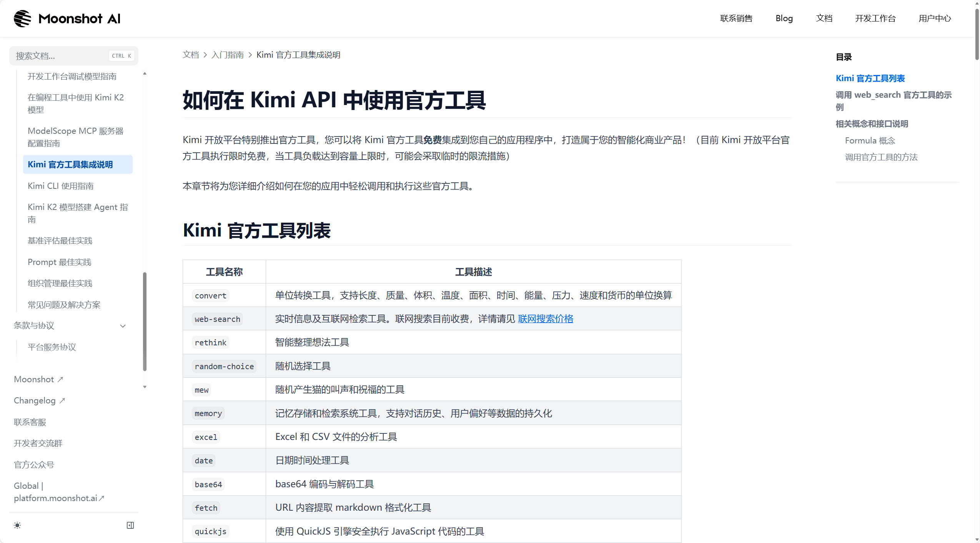Click the external-link arrow beside Changelog
Viewport: 980px width, 543px height.
[62, 400]
